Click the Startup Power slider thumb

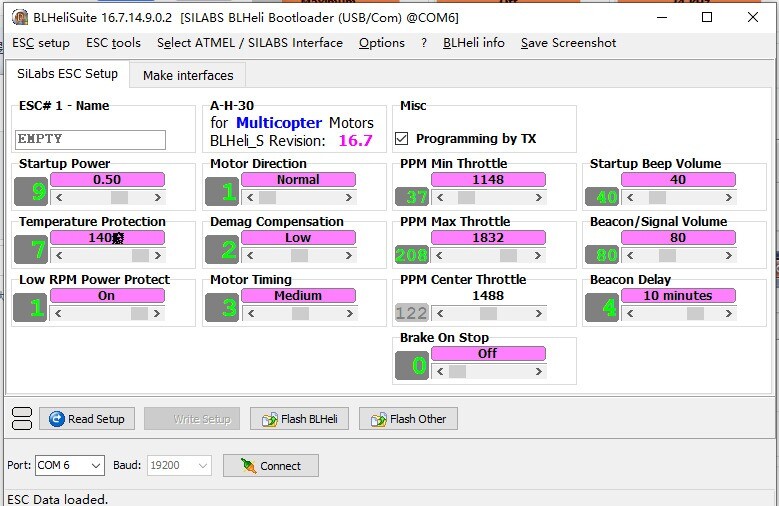coord(119,197)
